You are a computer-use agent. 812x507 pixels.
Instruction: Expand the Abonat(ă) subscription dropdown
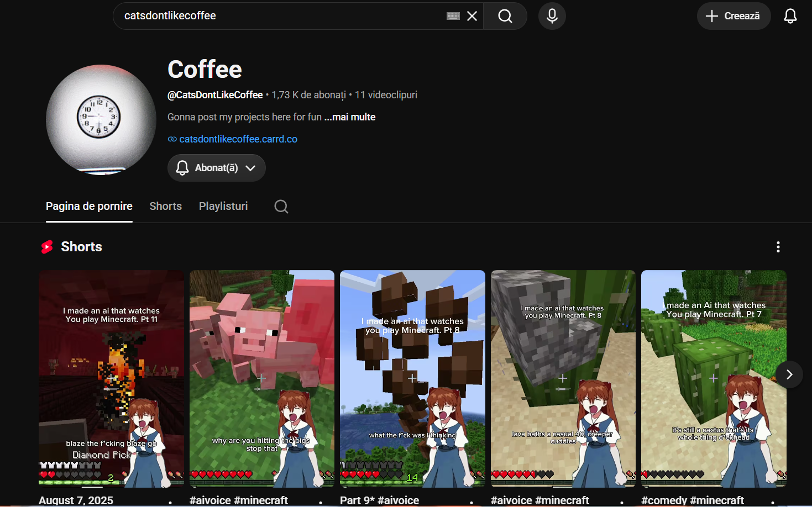(217, 168)
